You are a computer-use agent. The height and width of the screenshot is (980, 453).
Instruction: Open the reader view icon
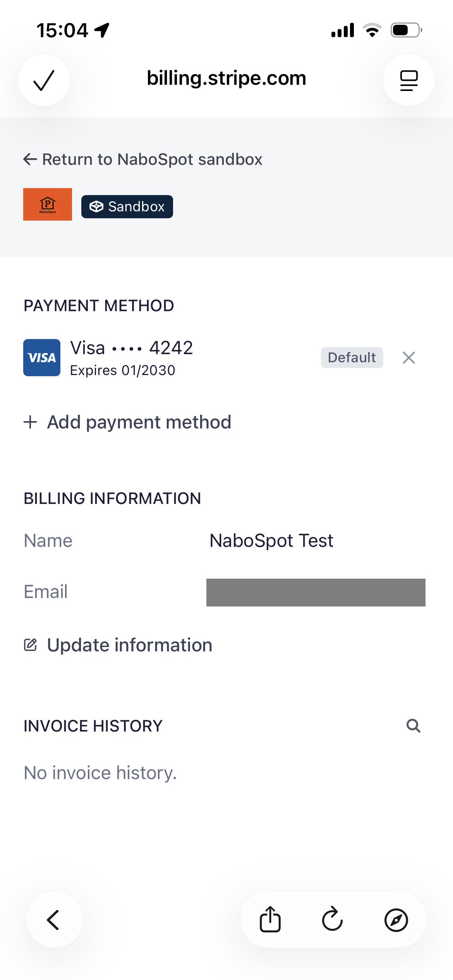pyautogui.click(x=408, y=80)
